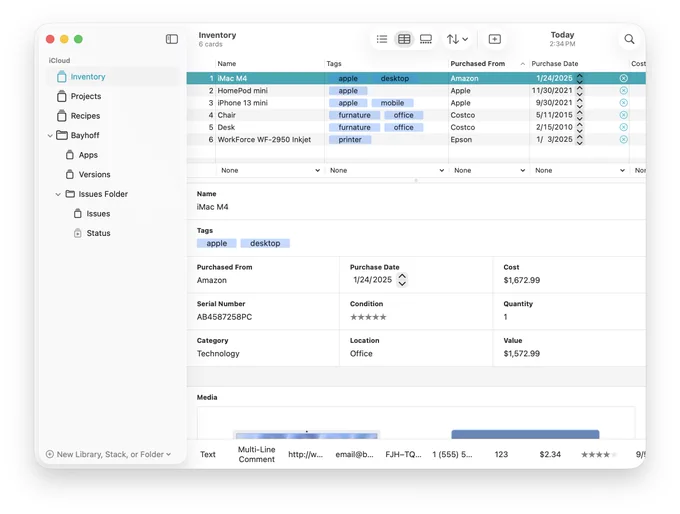Sort by Purchase Date column header

555,64
